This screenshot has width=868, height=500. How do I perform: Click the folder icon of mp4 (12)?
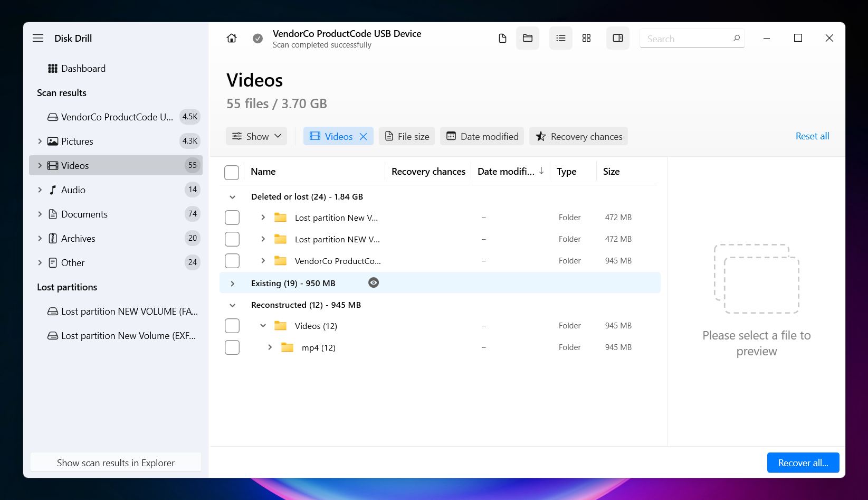(287, 347)
